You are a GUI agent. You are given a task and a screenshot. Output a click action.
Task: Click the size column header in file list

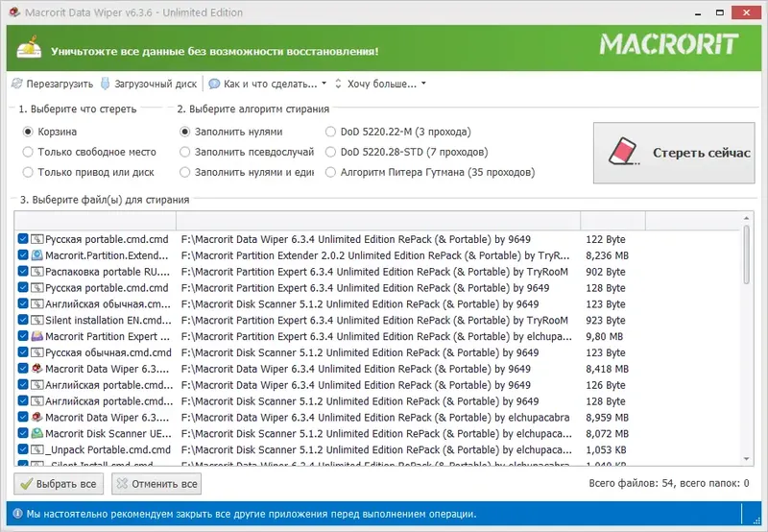[x=612, y=221]
